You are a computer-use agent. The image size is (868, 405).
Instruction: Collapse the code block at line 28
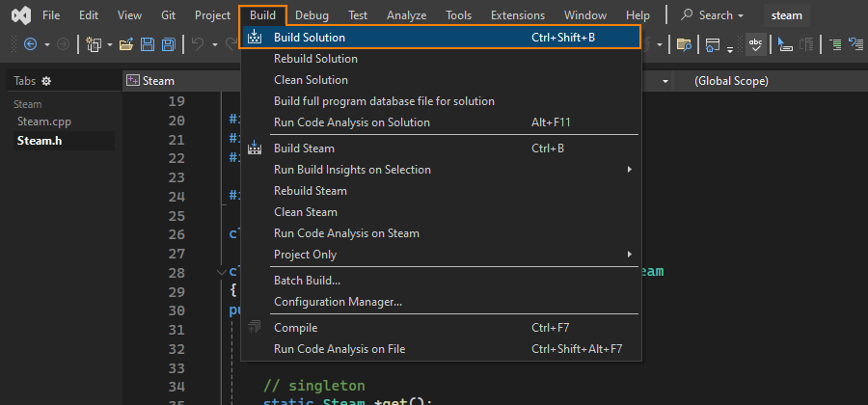point(223,272)
